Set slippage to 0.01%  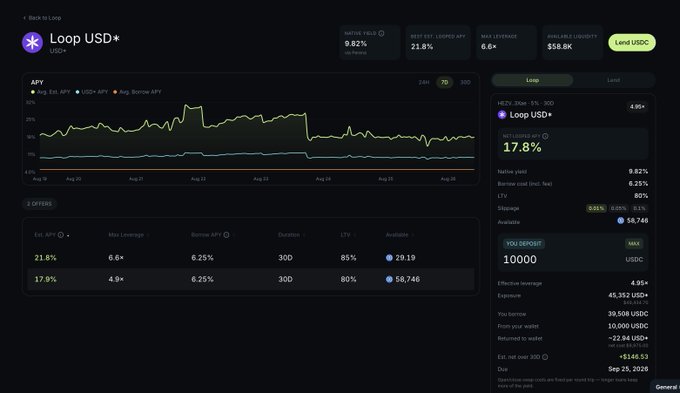click(x=596, y=208)
